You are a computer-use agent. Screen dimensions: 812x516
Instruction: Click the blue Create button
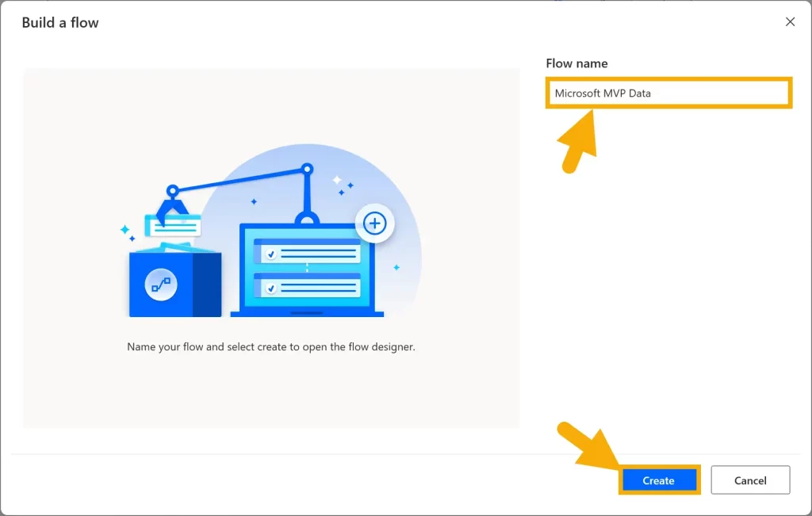coord(658,480)
